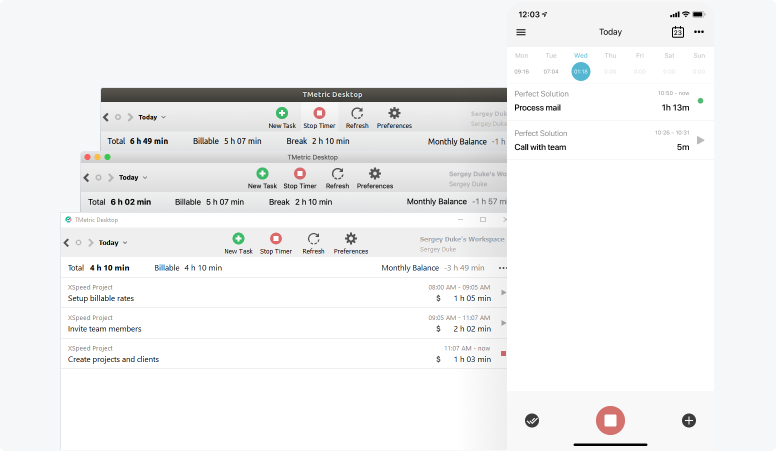The width and height of the screenshot is (776, 451).
Task: Click Refresh in the Windows TMetric window
Action: point(313,244)
